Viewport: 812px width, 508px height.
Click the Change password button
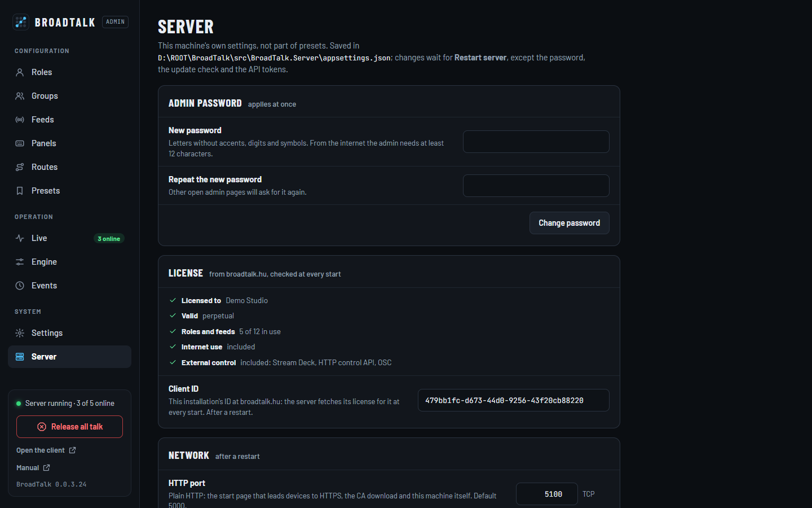(x=570, y=223)
